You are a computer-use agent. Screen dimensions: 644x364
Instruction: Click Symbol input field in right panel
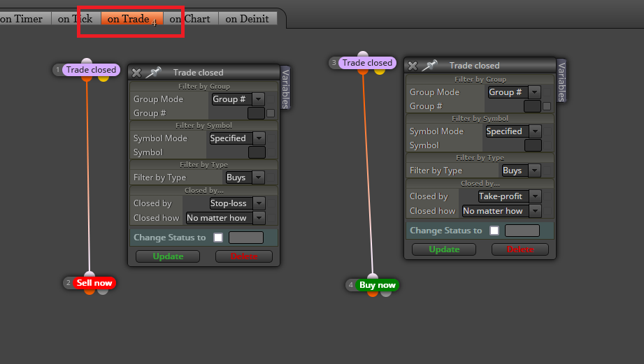(x=533, y=145)
